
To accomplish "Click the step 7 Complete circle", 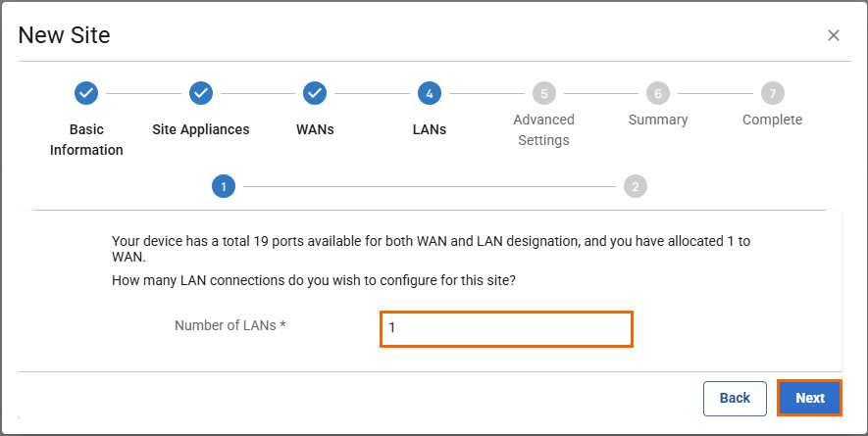I will pos(772,93).
